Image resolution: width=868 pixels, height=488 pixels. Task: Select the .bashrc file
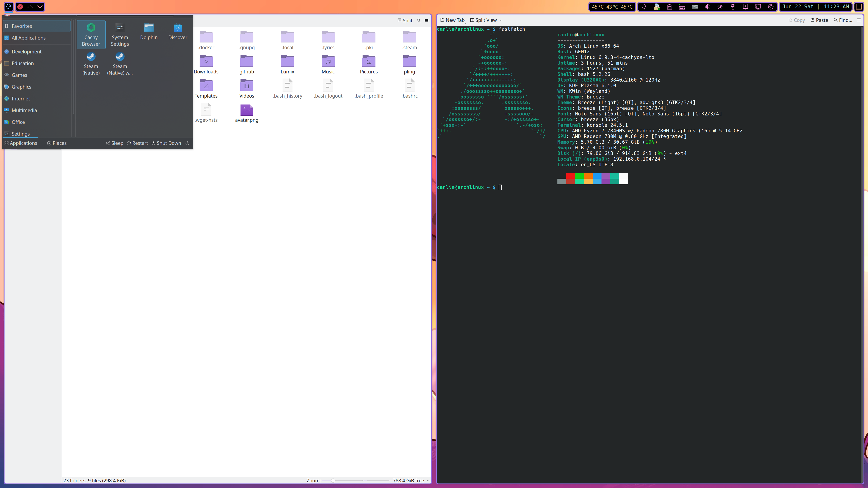[409, 89]
